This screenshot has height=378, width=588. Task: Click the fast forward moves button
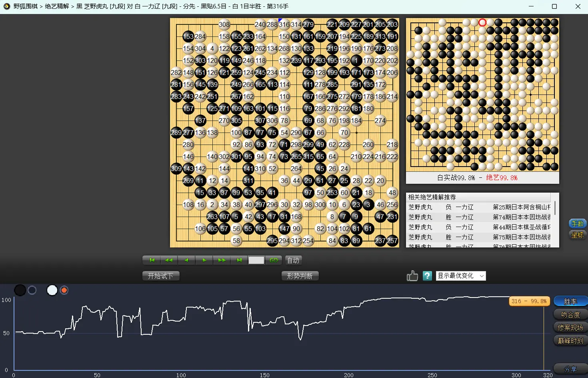pyautogui.click(x=222, y=260)
